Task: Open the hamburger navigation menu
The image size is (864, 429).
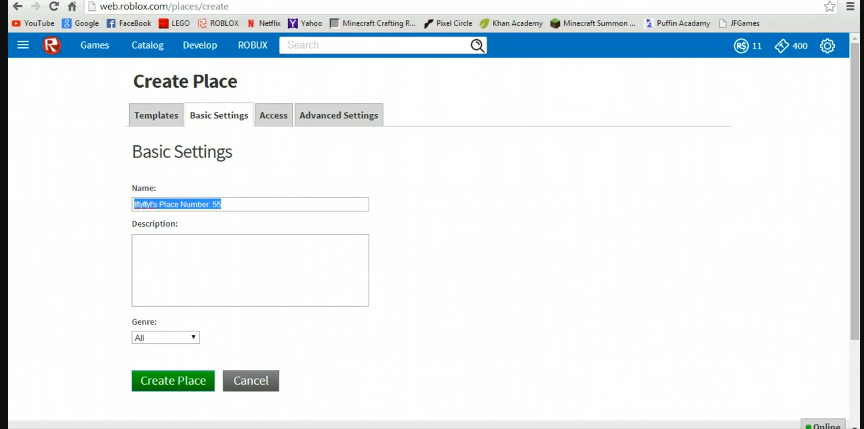Action: point(23,45)
